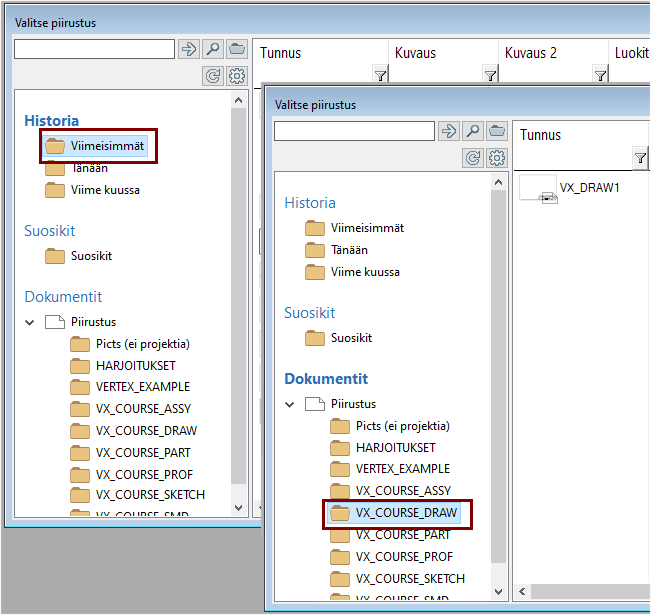Select VX_COURSE_SKETCH folder in the back dialog

point(150,495)
